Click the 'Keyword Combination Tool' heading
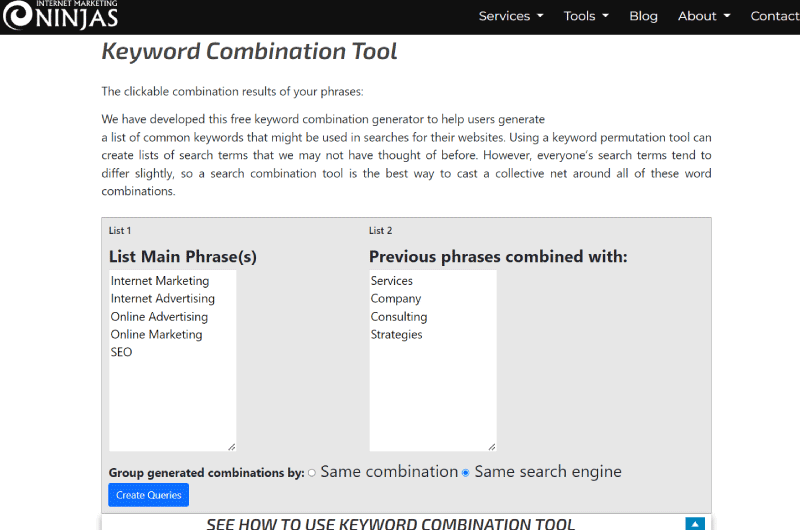 point(249,51)
